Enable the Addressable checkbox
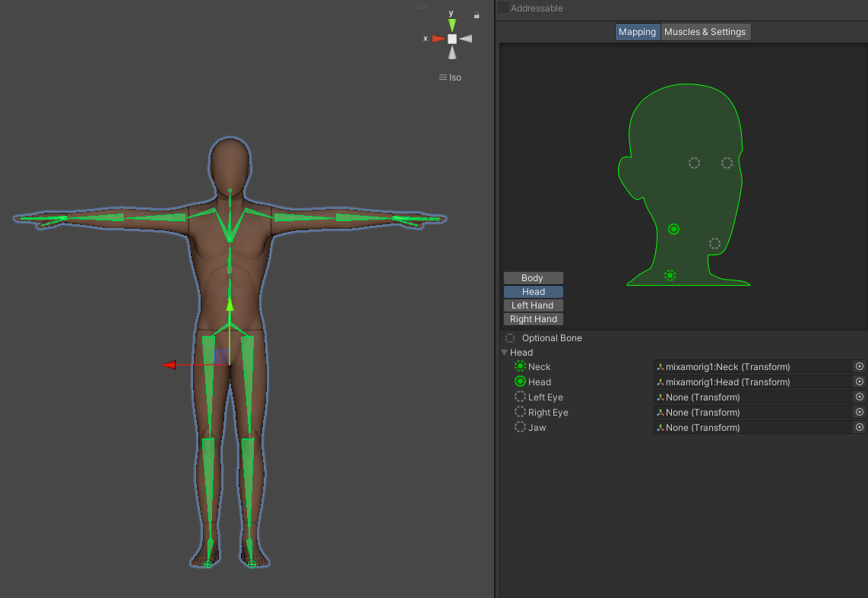868x598 pixels. tap(503, 8)
